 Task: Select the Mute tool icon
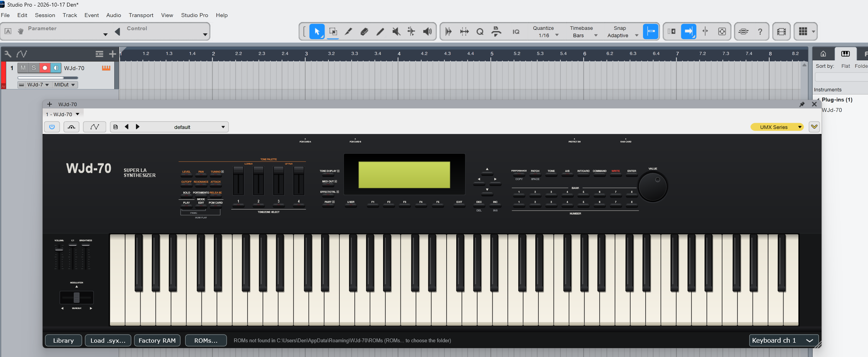coord(396,31)
